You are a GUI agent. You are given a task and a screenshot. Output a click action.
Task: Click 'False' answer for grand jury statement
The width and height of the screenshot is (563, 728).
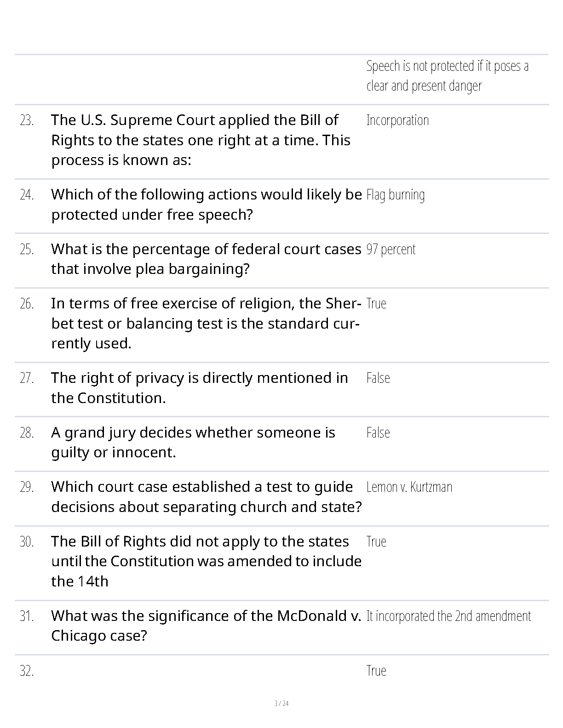pyautogui.click(x=378, y=432)
